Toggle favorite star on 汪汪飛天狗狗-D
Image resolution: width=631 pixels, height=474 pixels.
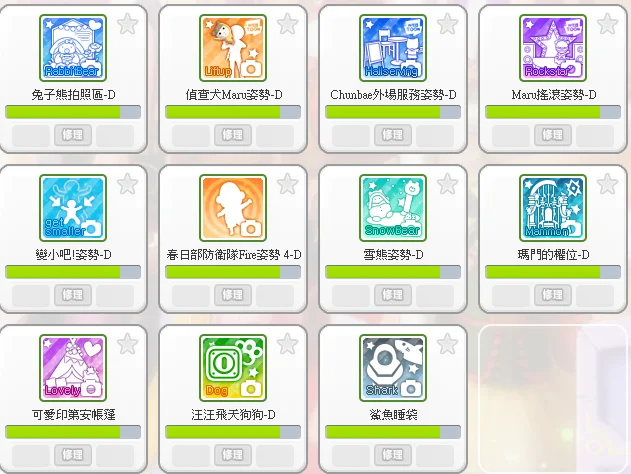pyautogui.click(x=288, y=344)
